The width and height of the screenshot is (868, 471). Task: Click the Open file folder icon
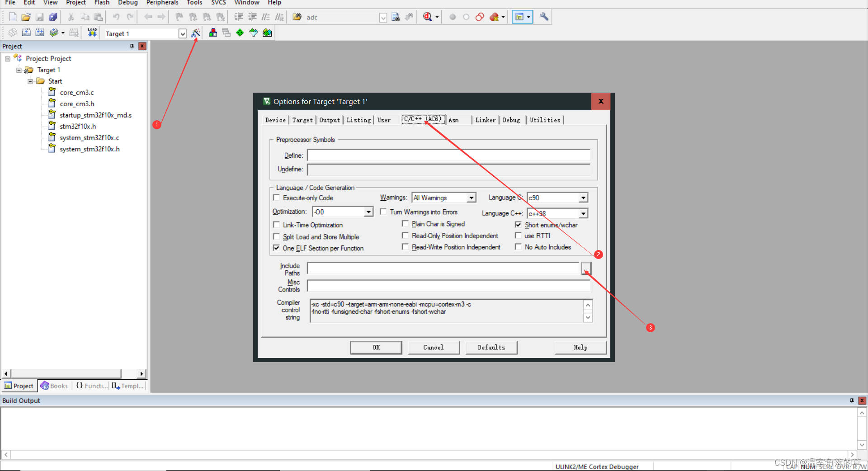(x=26, y=17)
